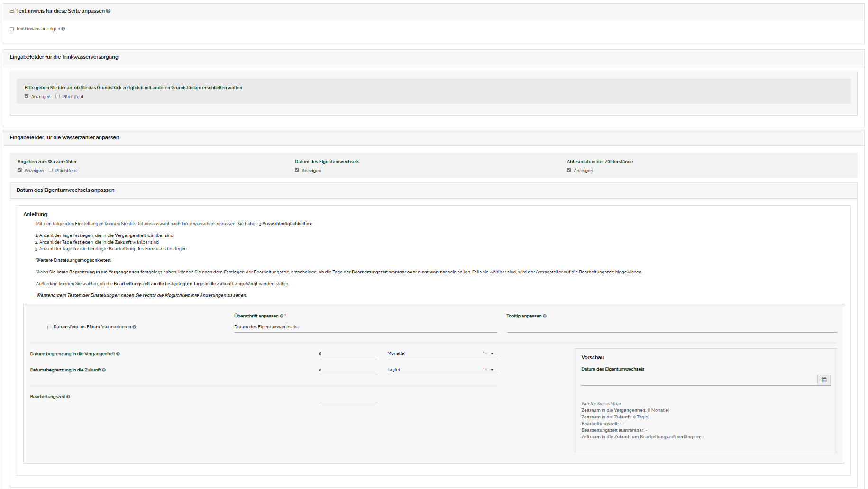Click help icon next to 'Texthinweis anzeigen'
Screen dimensions: 868x489
tap(63, 29)
